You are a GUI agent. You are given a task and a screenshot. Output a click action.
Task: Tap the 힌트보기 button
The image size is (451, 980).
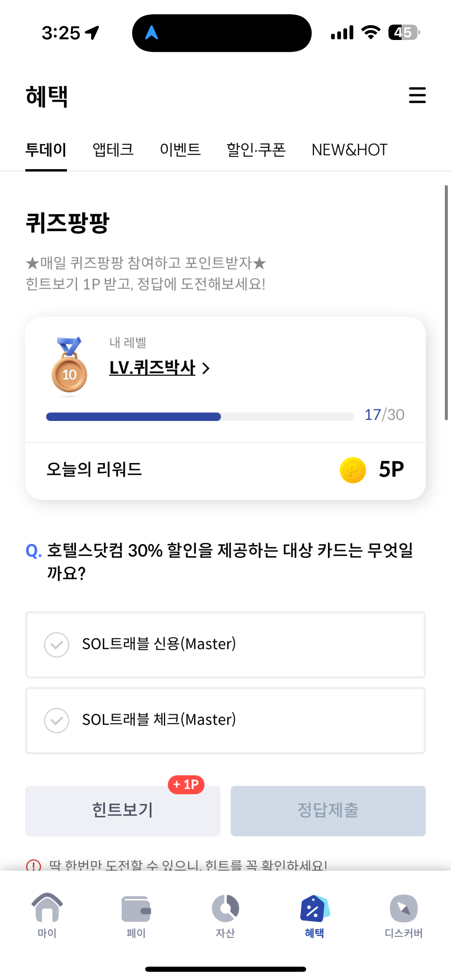point(122,811)
